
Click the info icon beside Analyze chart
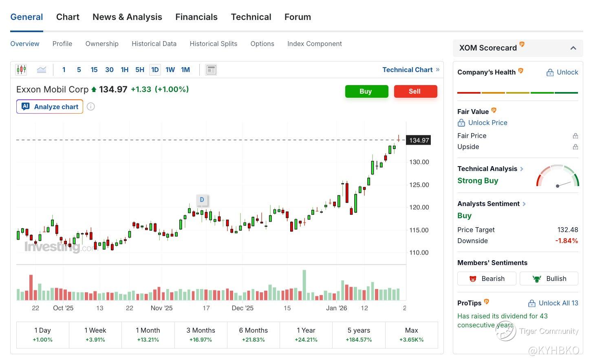click(91, 107)
